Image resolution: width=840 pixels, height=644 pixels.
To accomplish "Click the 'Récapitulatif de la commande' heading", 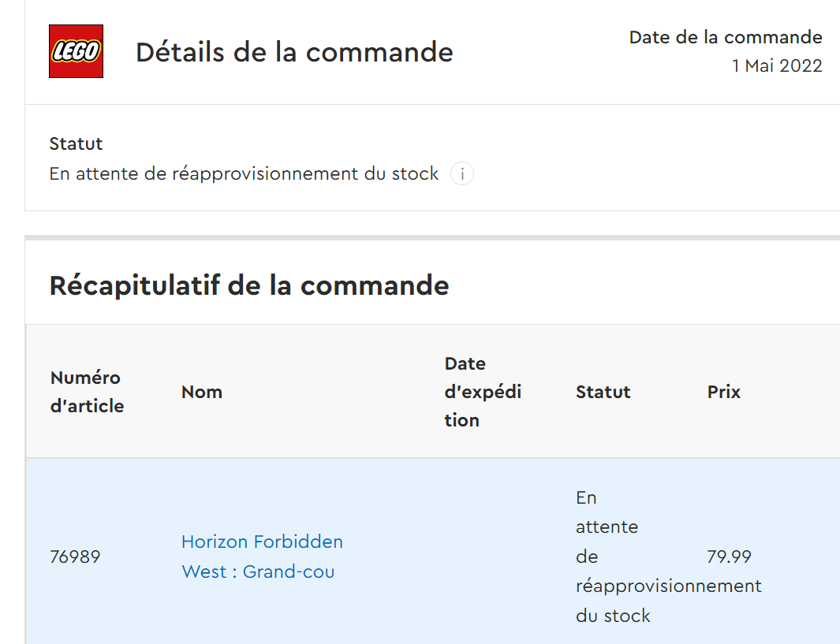I will (248, 285).
